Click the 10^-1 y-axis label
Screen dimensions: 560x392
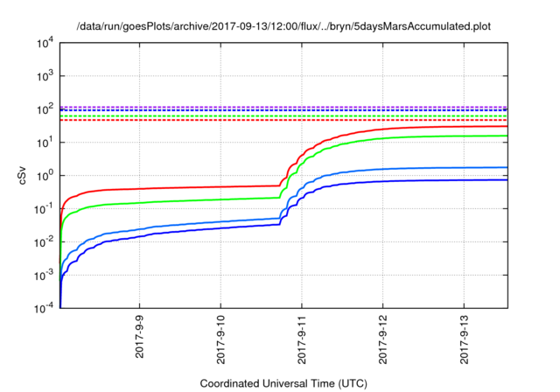coord(44,209)
